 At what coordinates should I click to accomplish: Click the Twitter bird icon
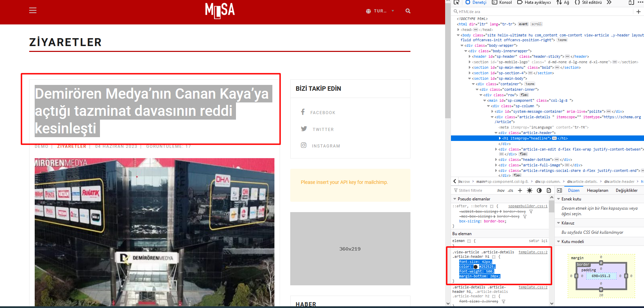(304, 129)
